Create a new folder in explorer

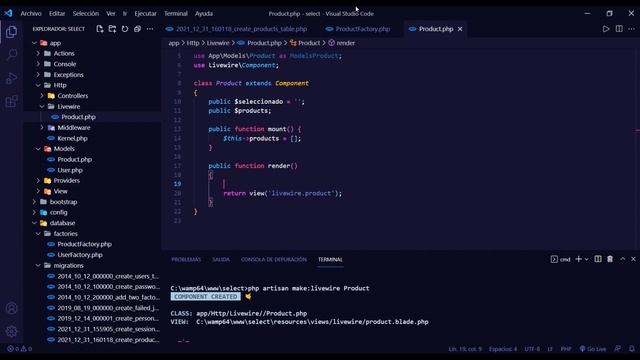[112, 29]
